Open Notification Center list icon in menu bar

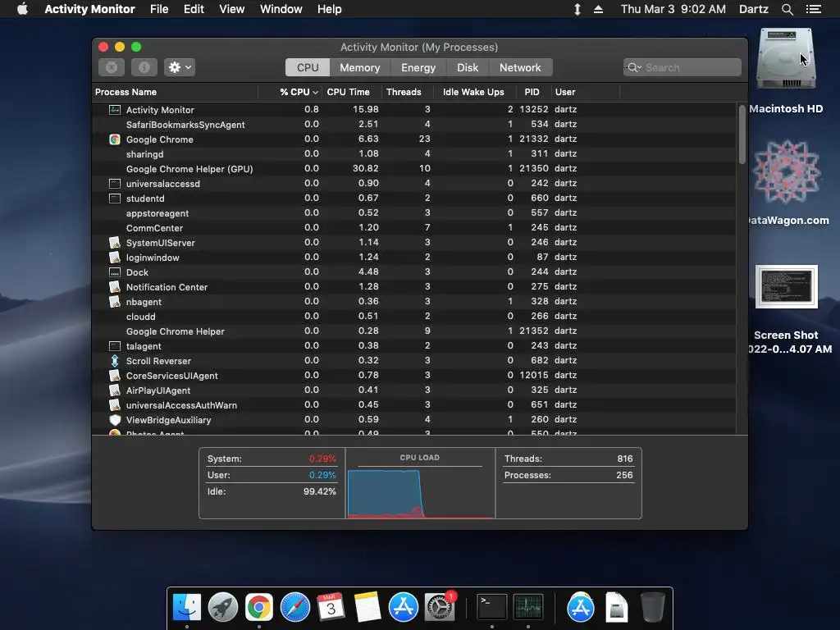tap(814, 9)
